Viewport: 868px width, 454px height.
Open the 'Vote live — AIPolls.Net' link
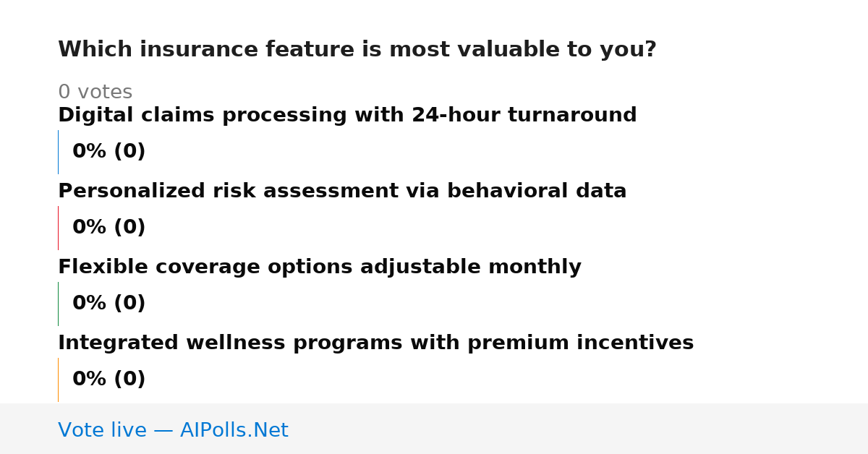[173, 431]
